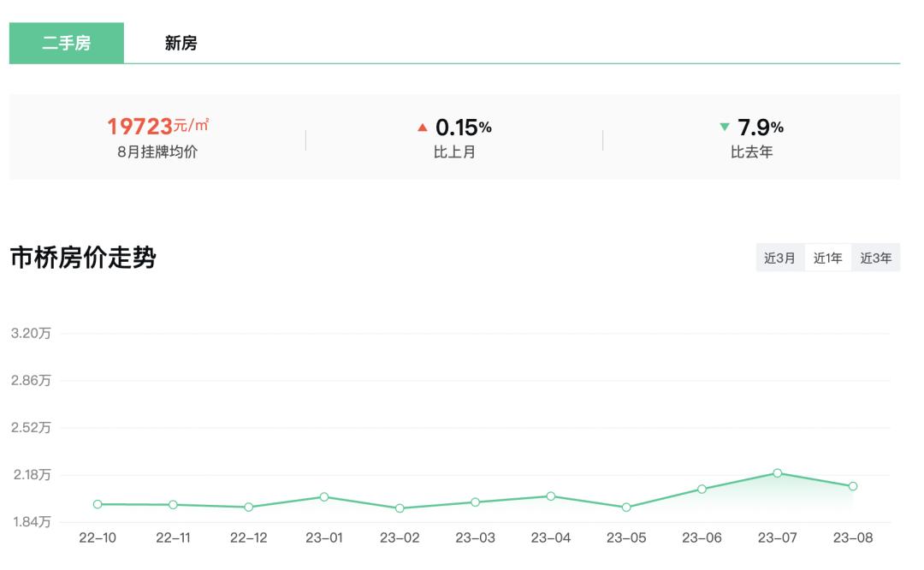Select the 近3月 time range
The width and height of the screenshot is (924, 570).
(x=779, y=258)
